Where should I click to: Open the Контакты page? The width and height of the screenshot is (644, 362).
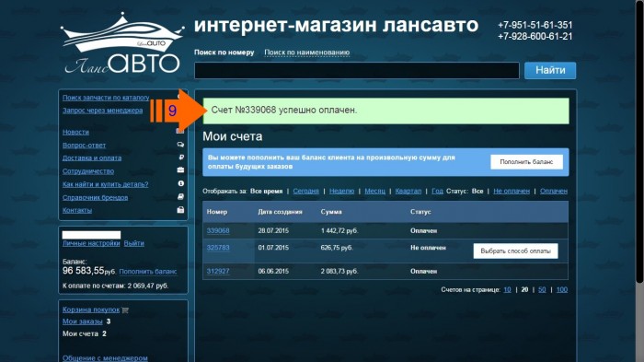point(77,210)
